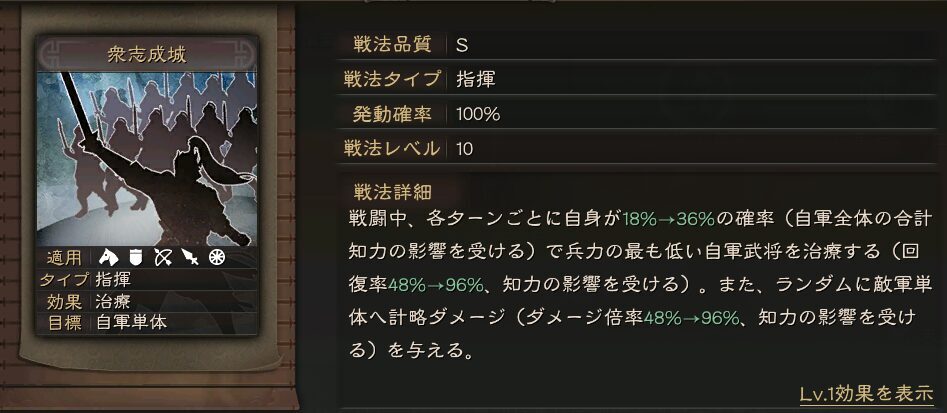Open the Lv.1効果を表示 link
The height and width of the screenshot is (413, 947).
(867, 394)
